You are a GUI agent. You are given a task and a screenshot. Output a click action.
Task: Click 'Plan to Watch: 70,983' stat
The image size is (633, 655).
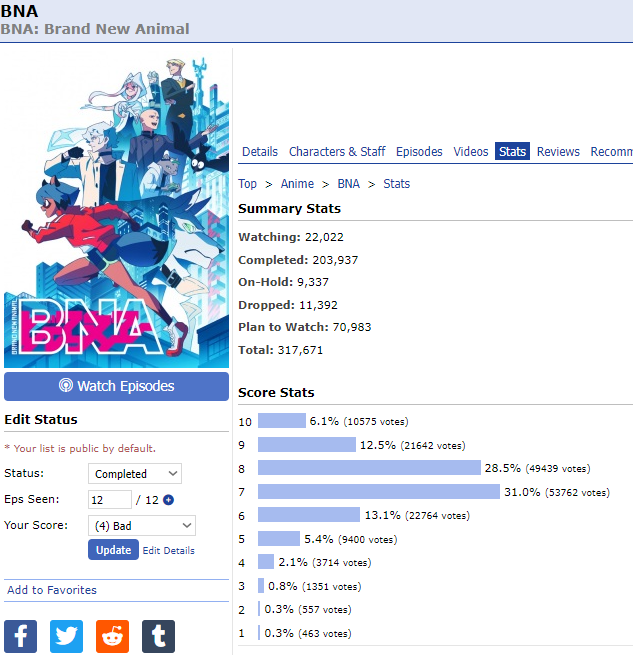(305, 327)
